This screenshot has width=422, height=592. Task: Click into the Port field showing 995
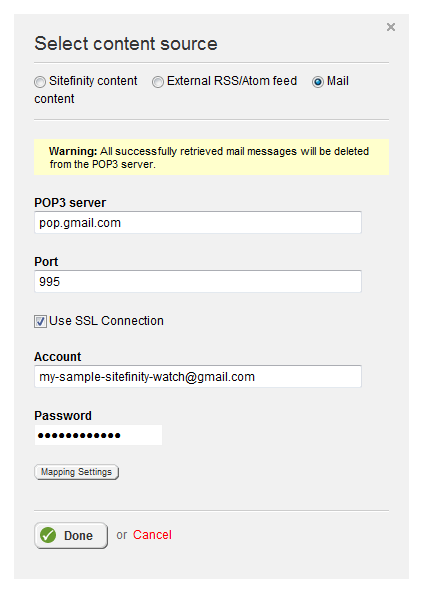[x=198, y=281]
